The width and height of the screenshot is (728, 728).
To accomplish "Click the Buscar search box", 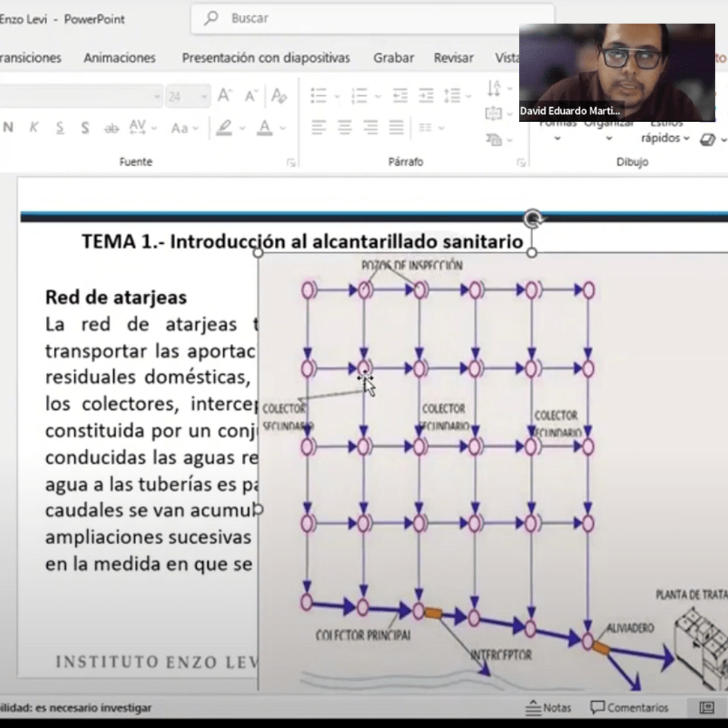I will tap(371, 18).
